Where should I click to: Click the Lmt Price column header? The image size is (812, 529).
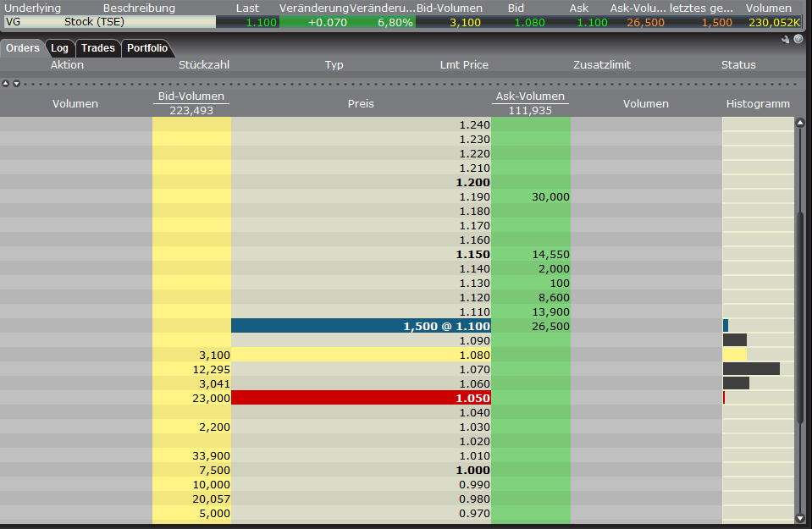coord(464,64)
